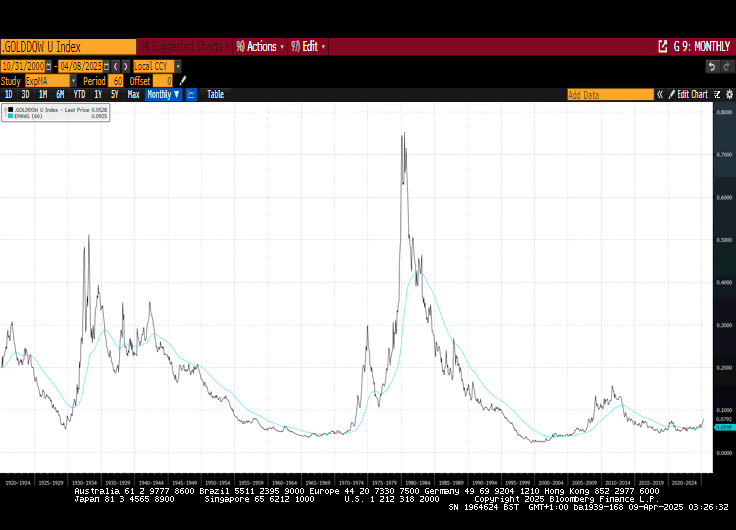Click the undo arrow icon

coord(712,67)
